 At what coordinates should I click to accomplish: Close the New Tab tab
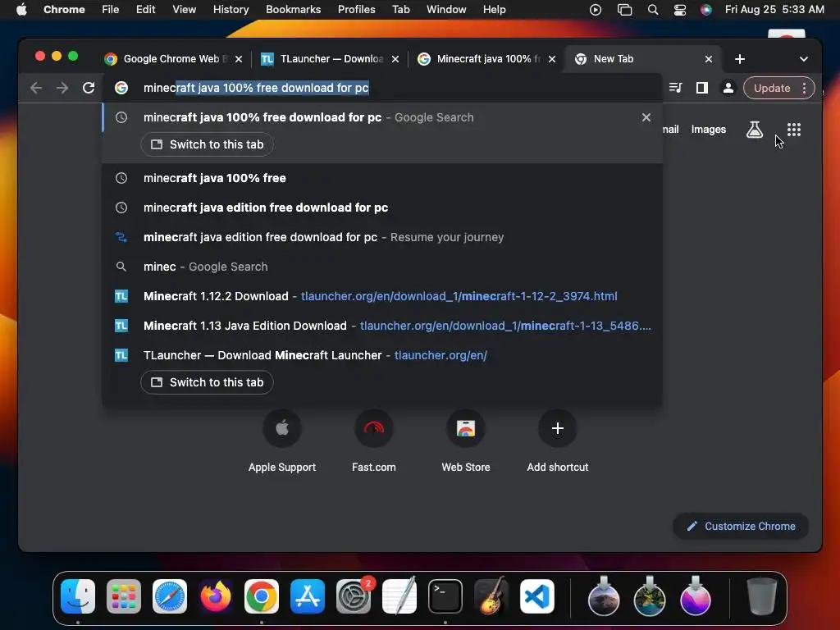pos(709,59)
